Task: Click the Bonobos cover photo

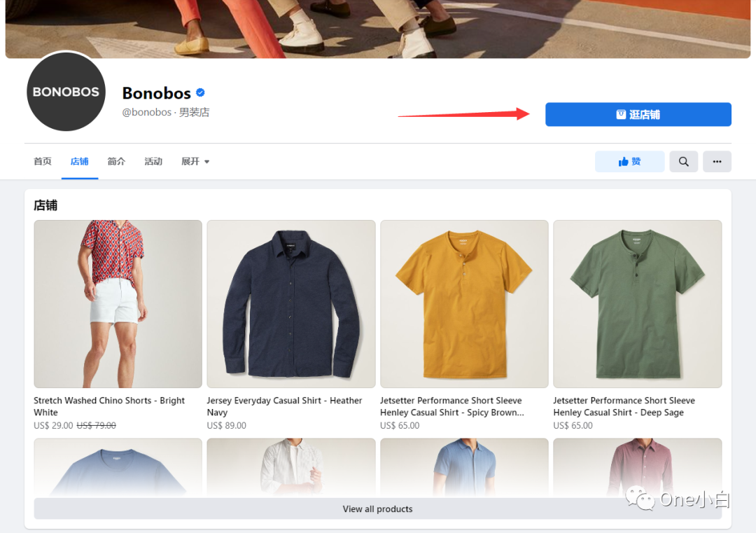Action: click(x=378, y=29)
